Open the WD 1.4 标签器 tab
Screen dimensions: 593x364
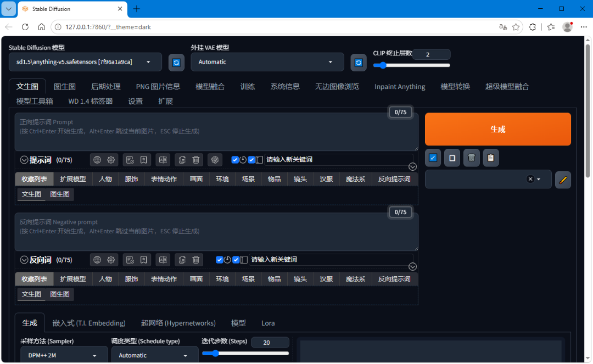[x=91, y=102]
